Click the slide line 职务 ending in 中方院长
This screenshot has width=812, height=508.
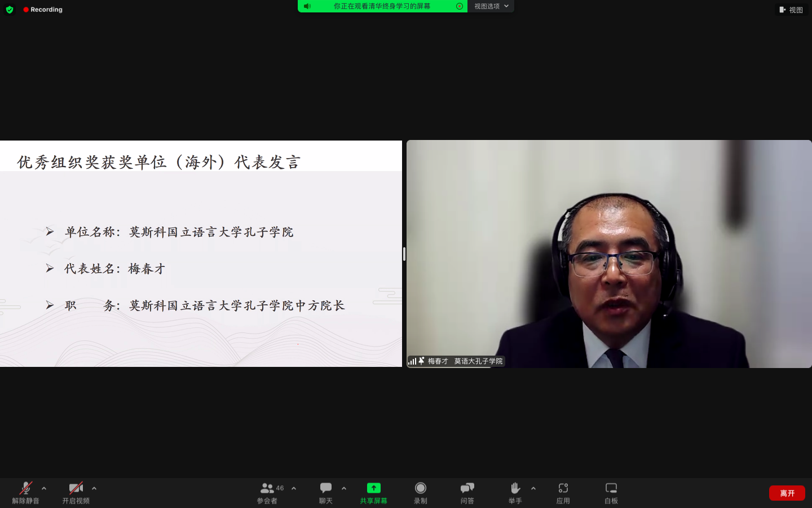(x=204, y=305)
